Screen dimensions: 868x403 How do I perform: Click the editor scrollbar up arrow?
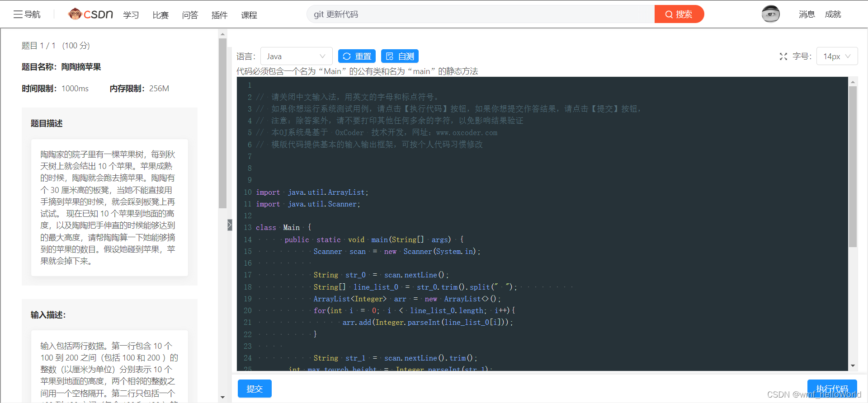click(853, 82)
